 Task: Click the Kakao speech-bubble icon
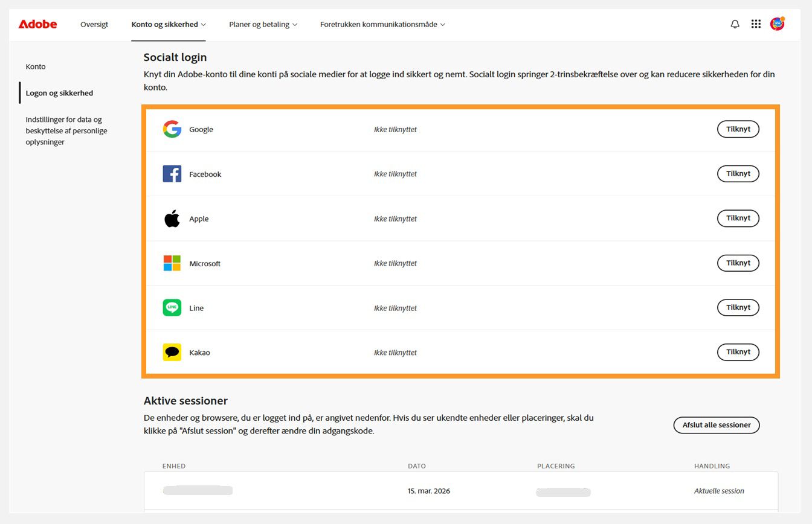(x=172, y=352)
